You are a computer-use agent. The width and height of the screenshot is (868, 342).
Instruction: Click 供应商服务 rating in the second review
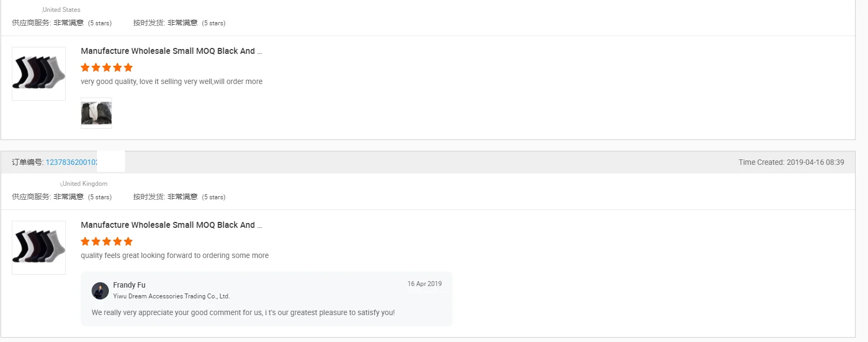(62, 197)
